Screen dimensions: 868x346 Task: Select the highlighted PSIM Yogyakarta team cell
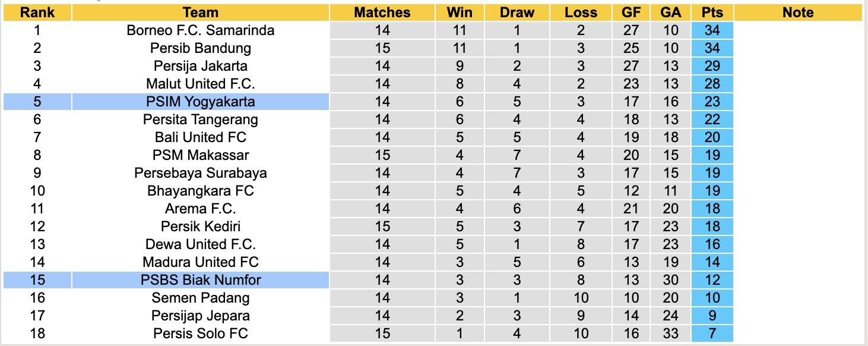tap(201, 102)
